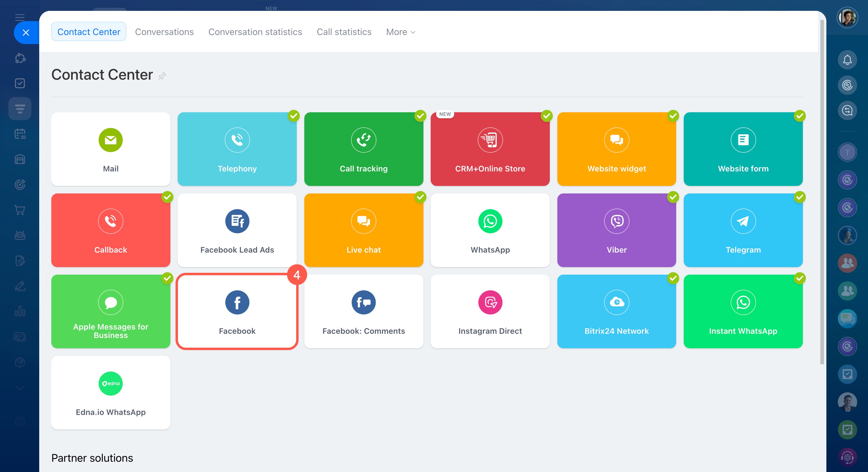Open the CRM+Online Store tile

(490, 149)
